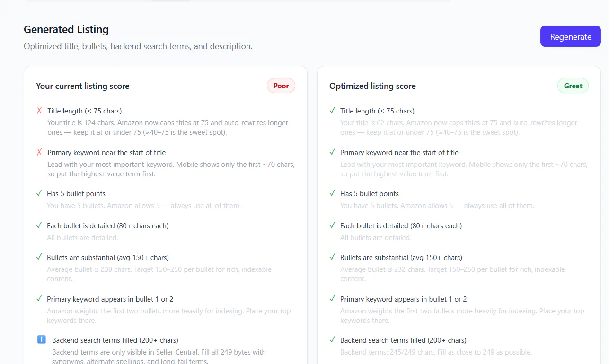Image resolution: width=609 pixels, height=364 pixels.
Task: Click check icon for current Bullets are substantial
Action: pos(39,257)
